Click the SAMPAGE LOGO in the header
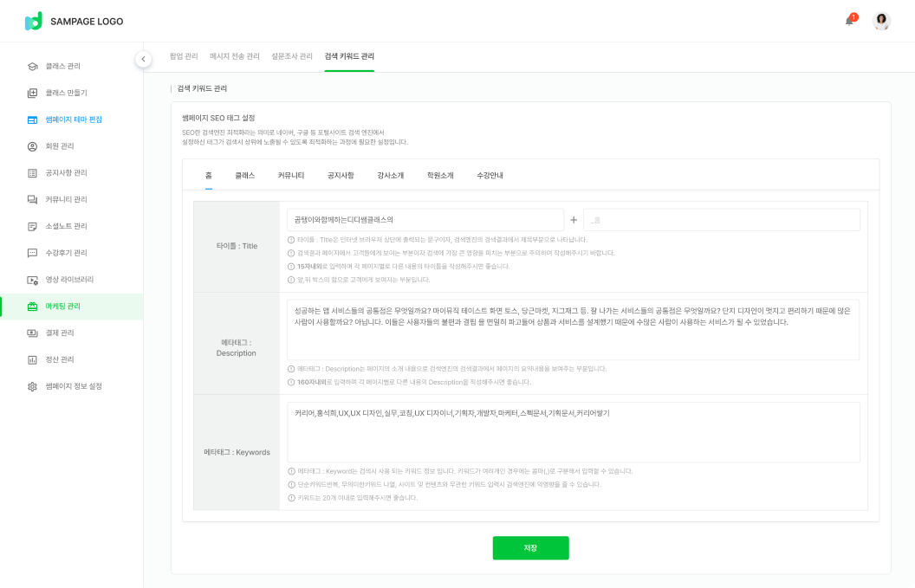This screenshot has width=915, height=588. pyautogui.click(x=74, y=21)
